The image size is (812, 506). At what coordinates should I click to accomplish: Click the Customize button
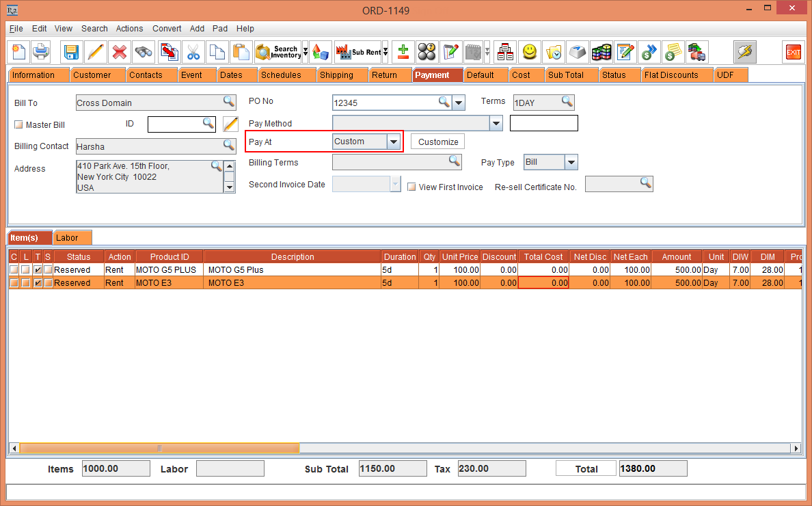438,142
